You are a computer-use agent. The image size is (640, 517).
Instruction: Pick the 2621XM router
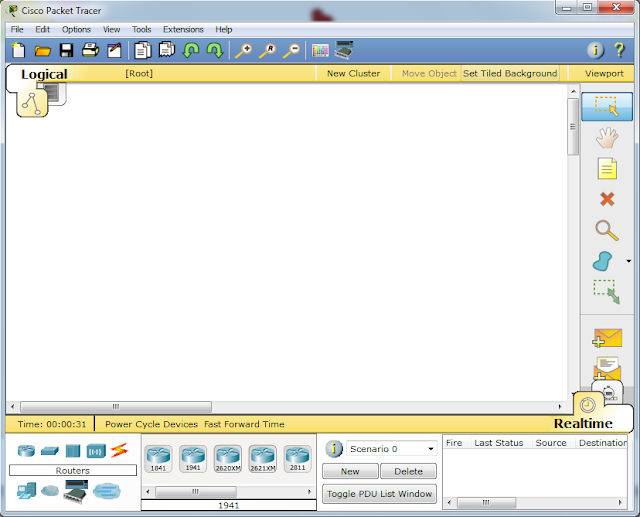(x=262, y=459)
